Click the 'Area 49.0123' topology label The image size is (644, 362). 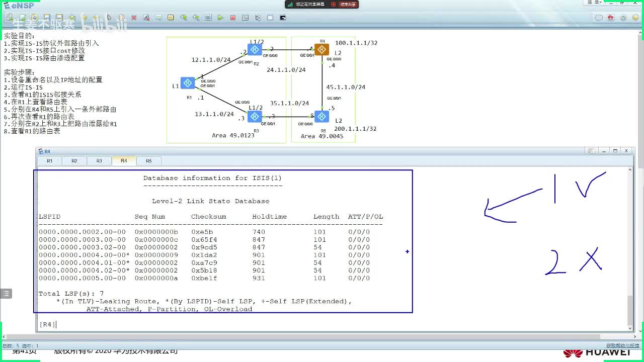point(233,136)
